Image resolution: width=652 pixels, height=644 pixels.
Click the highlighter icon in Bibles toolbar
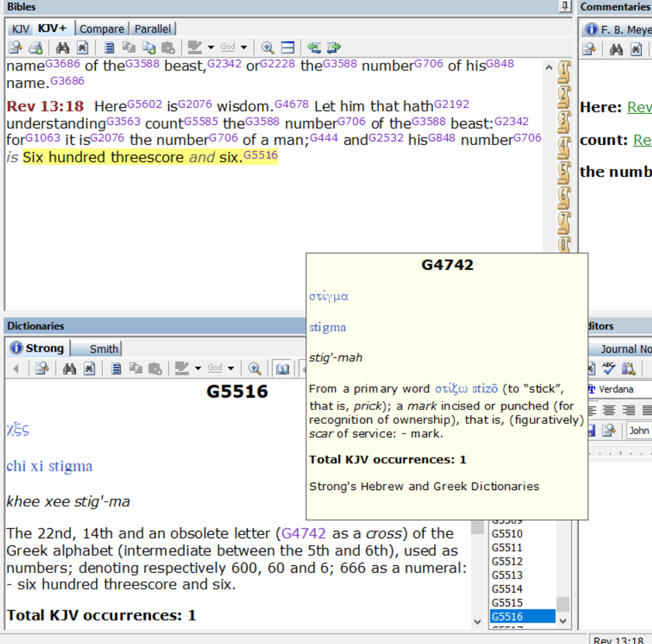click(195, 48)
